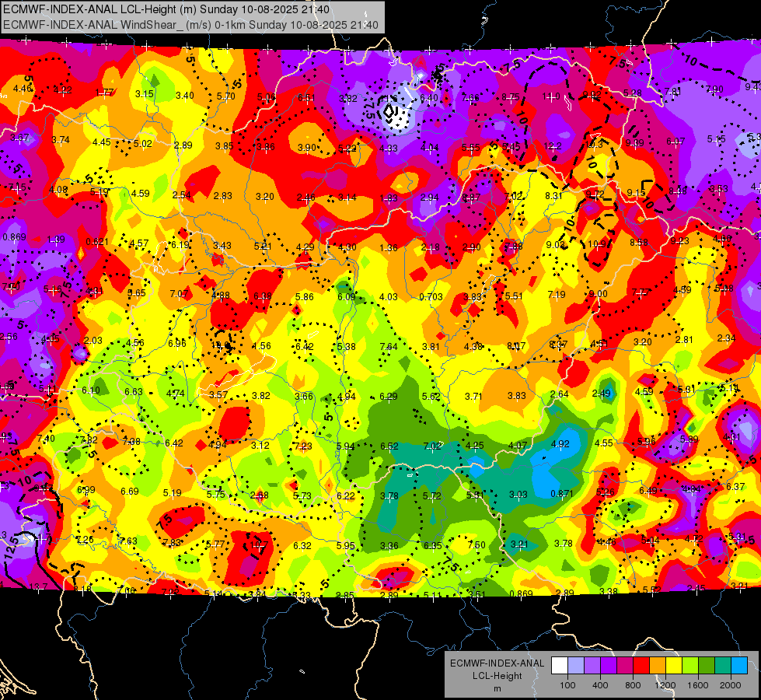Click the '6.37' wind shear value
This screenshot has width=761, height=700.
(x=735, y=486)
